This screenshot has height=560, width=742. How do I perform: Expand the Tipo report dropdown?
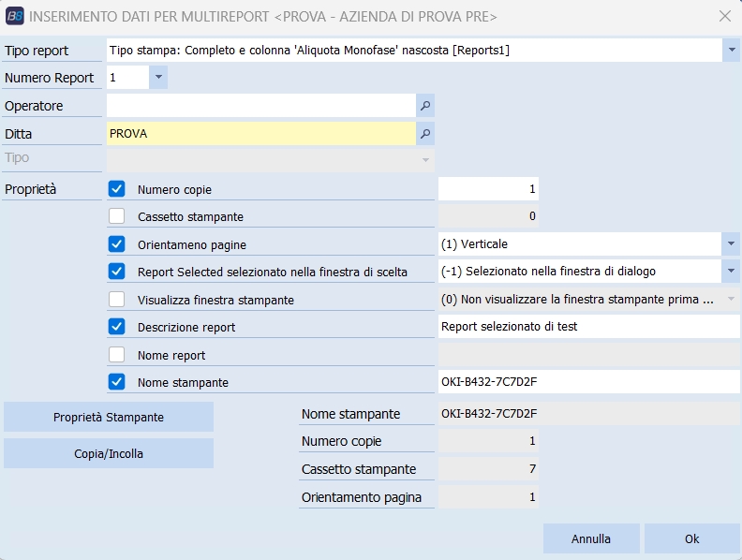pyautogui.click(x=731, y=50)
